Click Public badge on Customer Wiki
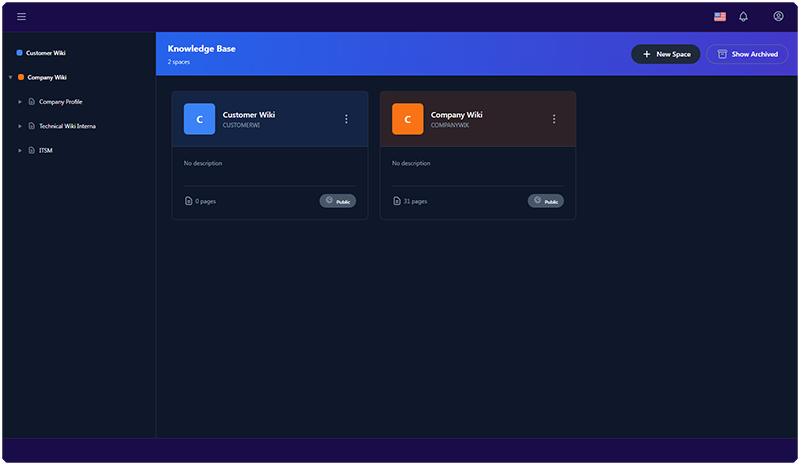The width and height of the screenshot is (800, 465). [338, 201]
